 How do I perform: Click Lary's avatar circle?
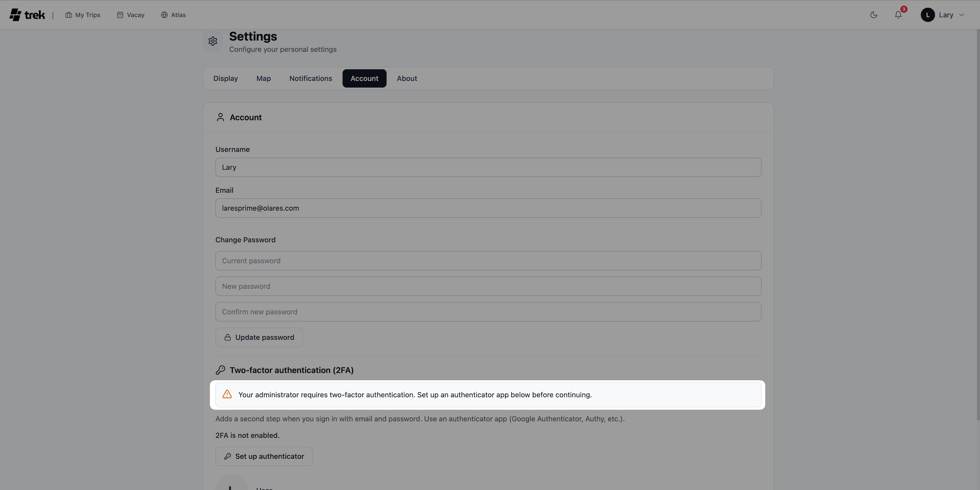pyautogui.click(x=927, y=15)
